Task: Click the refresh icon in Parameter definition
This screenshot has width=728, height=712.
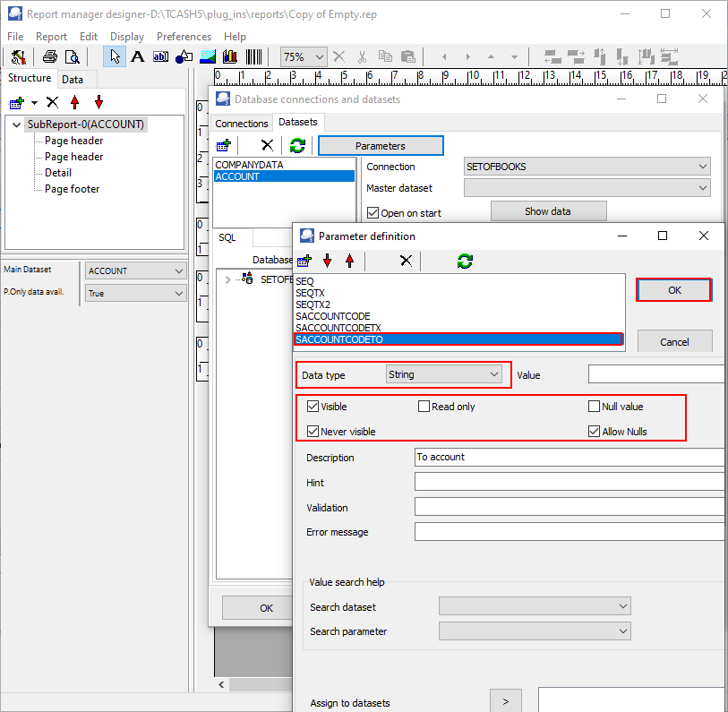Action: pos(465,261)
